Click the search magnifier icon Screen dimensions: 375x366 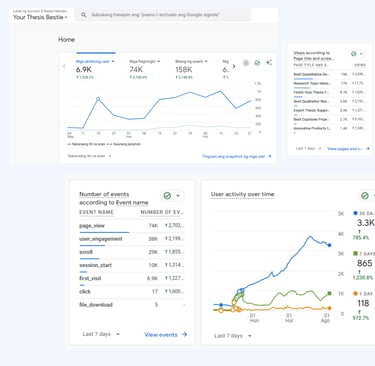pyautogui.click(x=84, y=15)
